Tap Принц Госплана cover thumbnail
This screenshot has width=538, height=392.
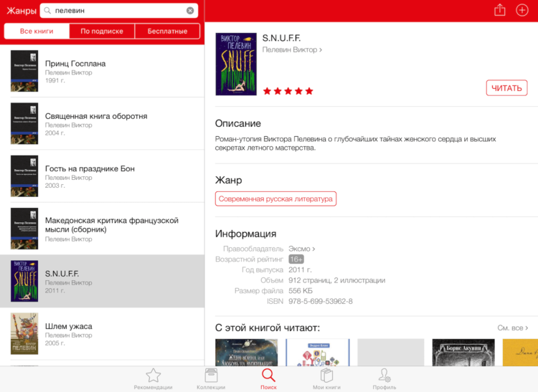24,71
